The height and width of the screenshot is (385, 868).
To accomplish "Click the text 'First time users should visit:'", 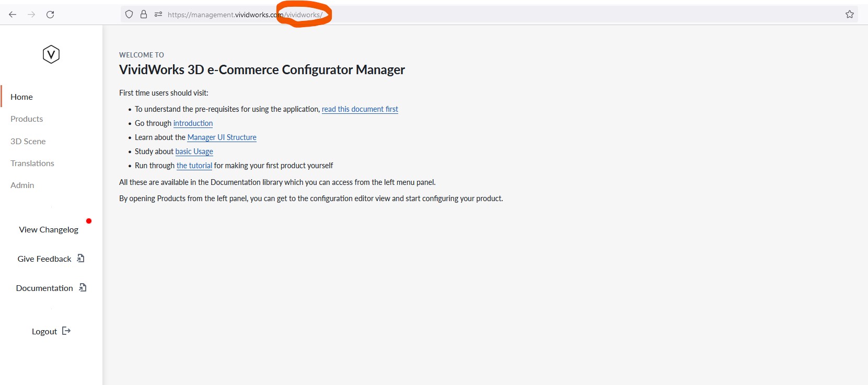I will point(164,93).
